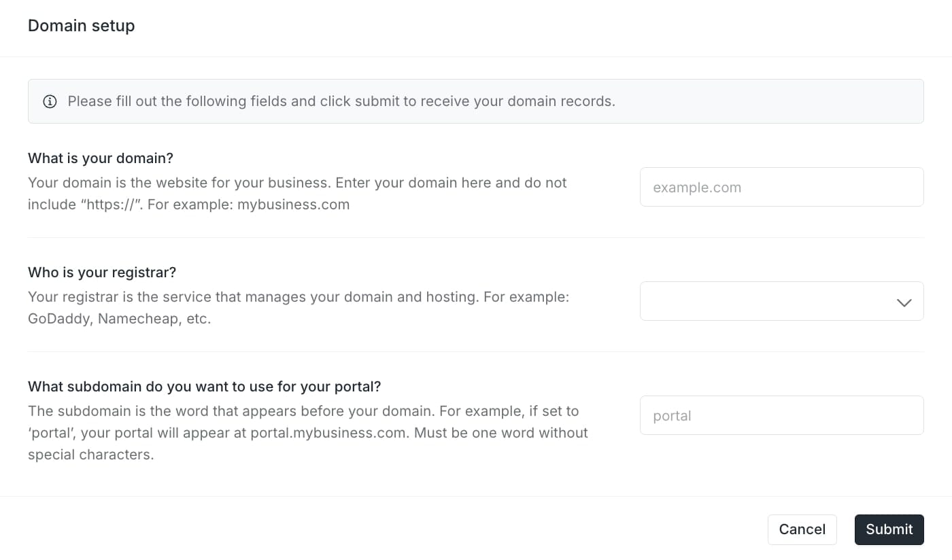Image resolution: width=952 pixels, height=560 pixels.
Task: Click the information symbol above the domain question
Action: click(50, 101)
